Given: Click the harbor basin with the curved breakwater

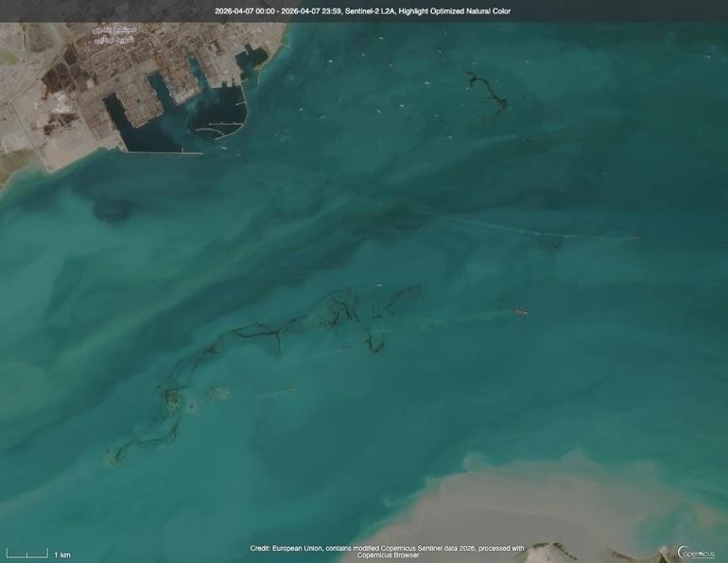Looking at the screenshot, I should [x=217, y=118].
